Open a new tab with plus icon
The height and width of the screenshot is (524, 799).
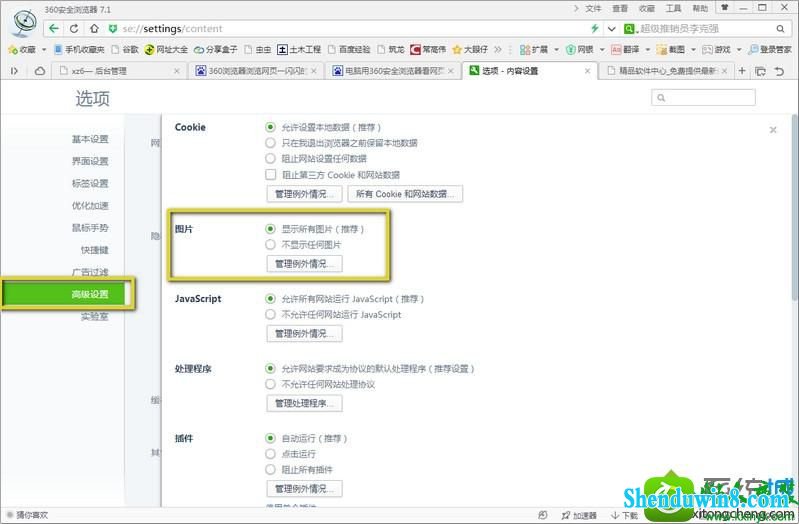click(742, 71)
